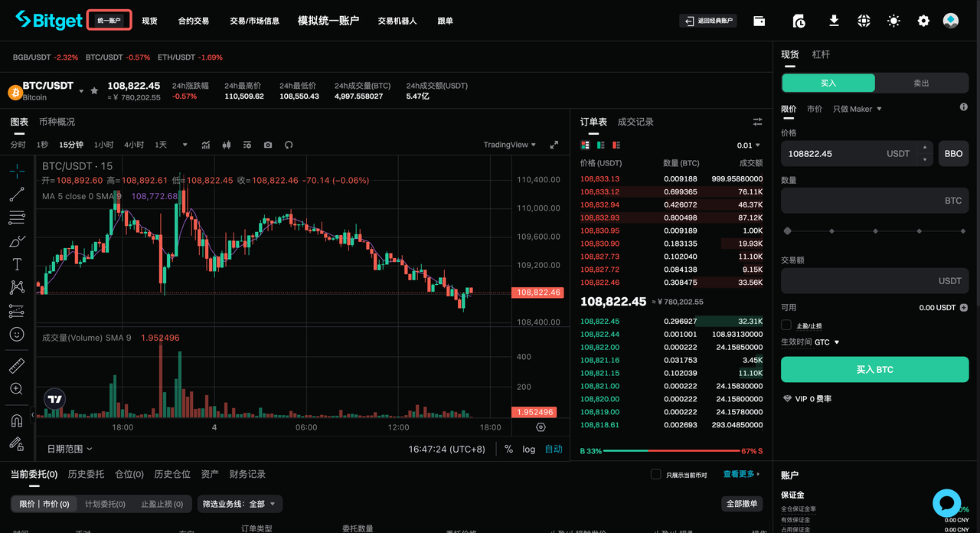Viewport: 980px width, 533px height.
Task: Open the language globe icon
Action: click(864, 21)
